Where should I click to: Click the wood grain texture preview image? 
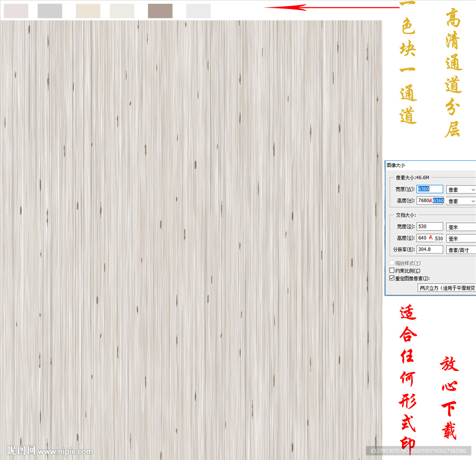click(191, 240)
